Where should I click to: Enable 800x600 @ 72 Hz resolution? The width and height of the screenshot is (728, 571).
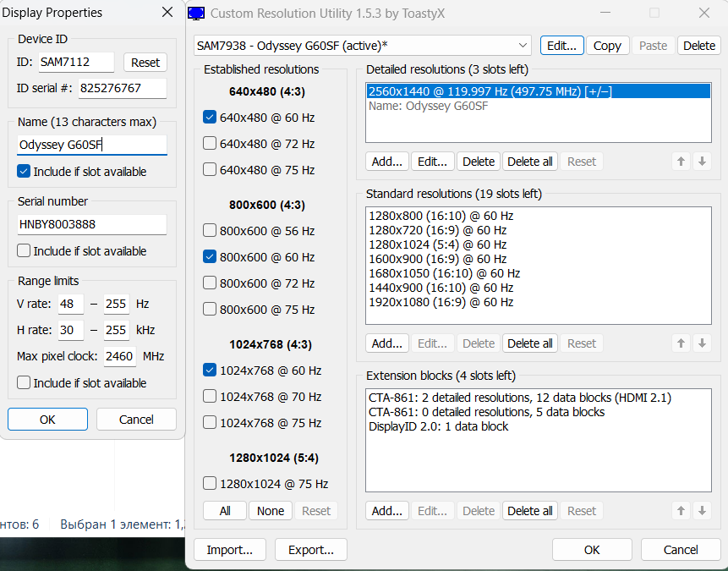pyautogui.click(x=210, y=283)
